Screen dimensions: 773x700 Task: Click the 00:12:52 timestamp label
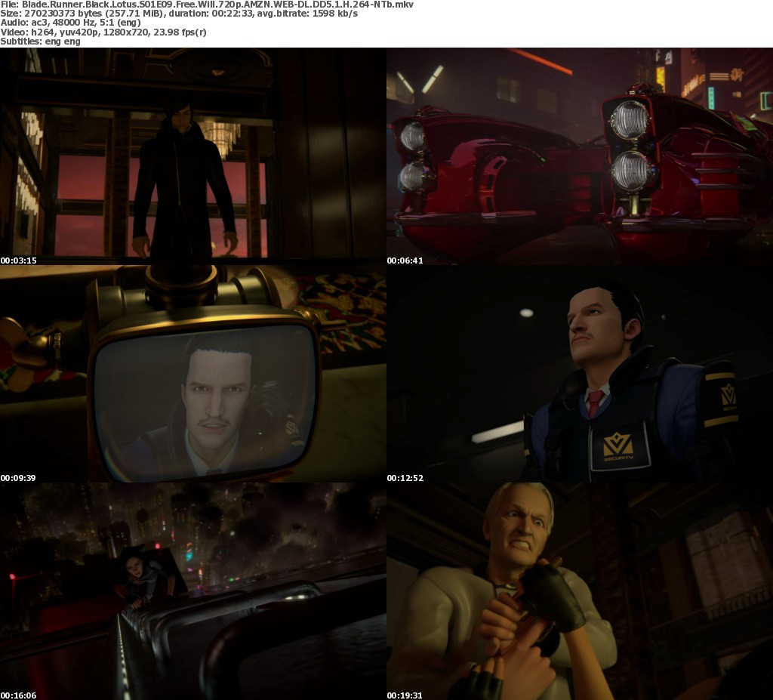point(405,478)
